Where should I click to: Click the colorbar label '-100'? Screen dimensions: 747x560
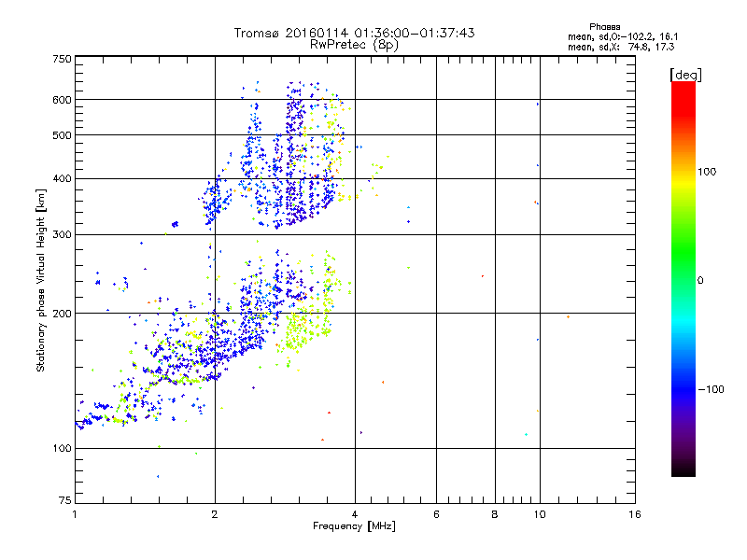click(x=711, y=389)
